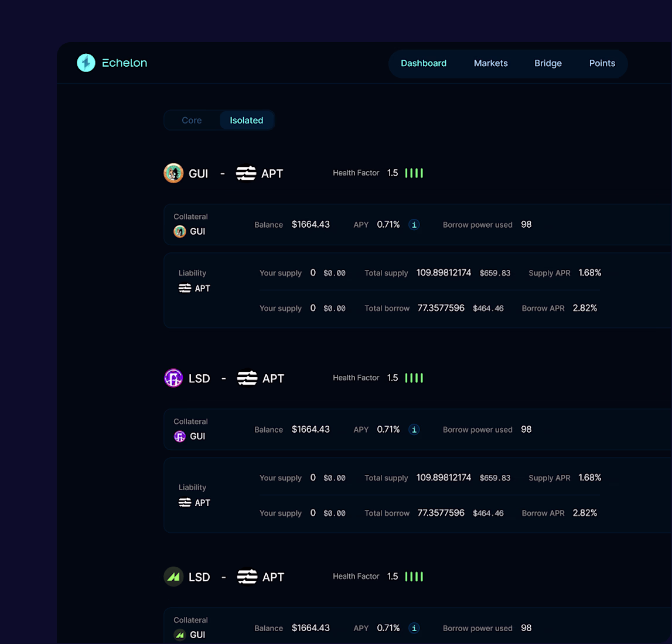Click the APT icon beside the purple LSD pair
672x644 pixels.
tap(247, 378)
